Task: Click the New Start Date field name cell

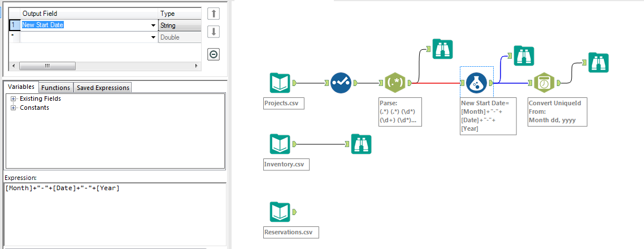Action: click(x=85, y=25)
